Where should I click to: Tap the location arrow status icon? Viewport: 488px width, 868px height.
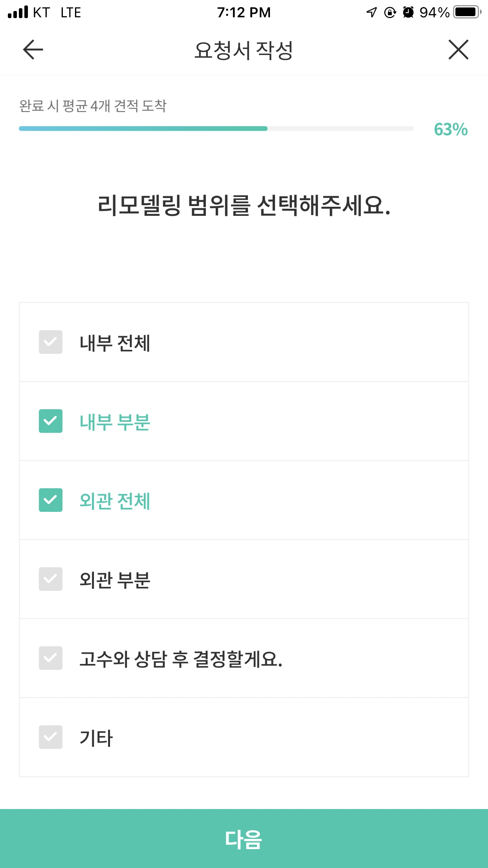[x=371, y=13]
